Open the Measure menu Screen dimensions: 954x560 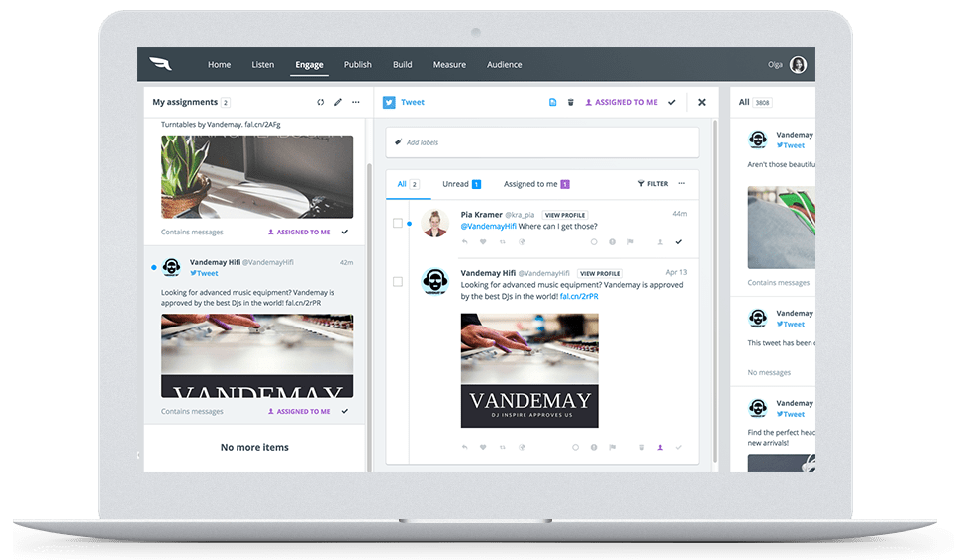point(449,65)
